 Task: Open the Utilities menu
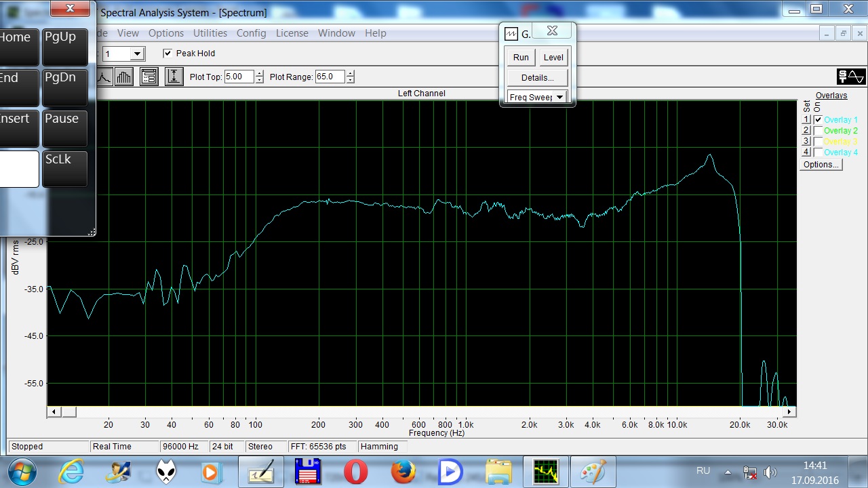(x=210, y=33)
